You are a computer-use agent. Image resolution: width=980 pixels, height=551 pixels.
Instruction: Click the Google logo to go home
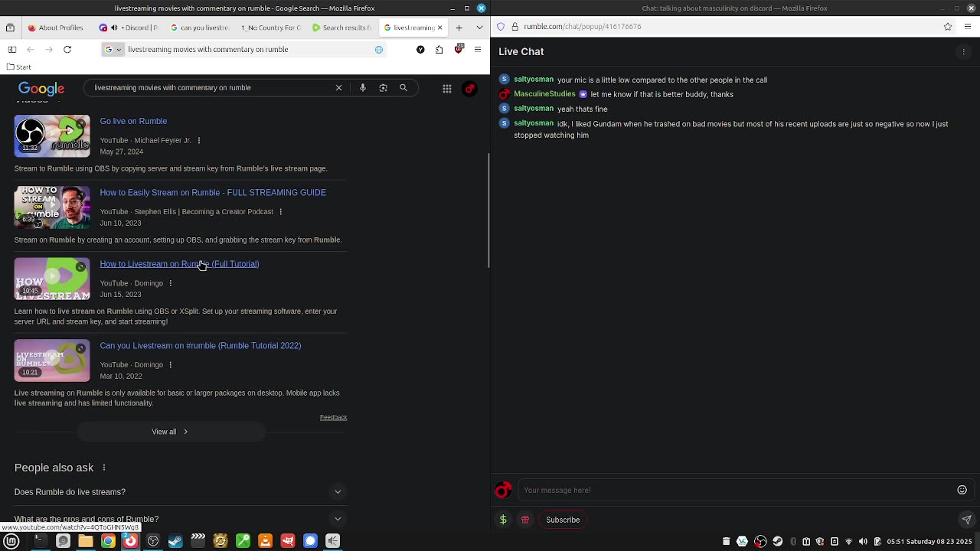click(x=41, y=89)
